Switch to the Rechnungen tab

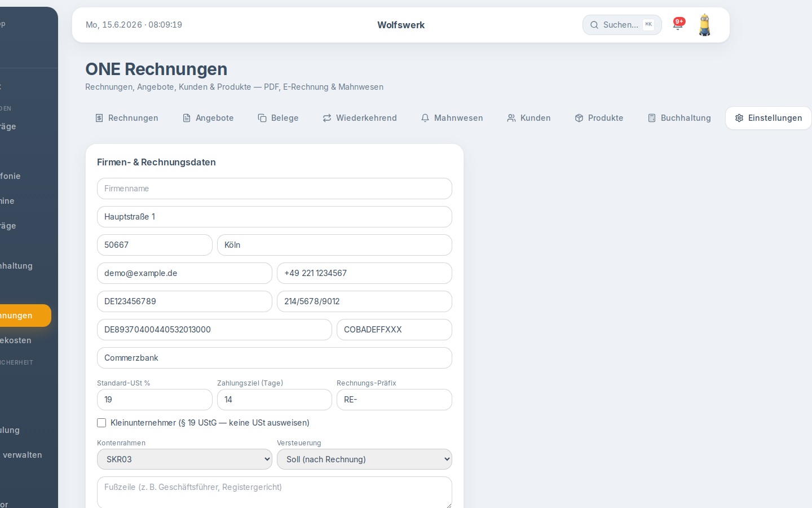tap(127, 118)
